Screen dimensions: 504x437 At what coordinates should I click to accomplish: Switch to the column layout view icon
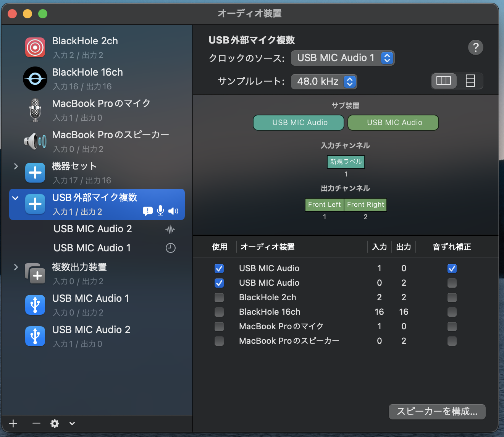pos(444,81)
